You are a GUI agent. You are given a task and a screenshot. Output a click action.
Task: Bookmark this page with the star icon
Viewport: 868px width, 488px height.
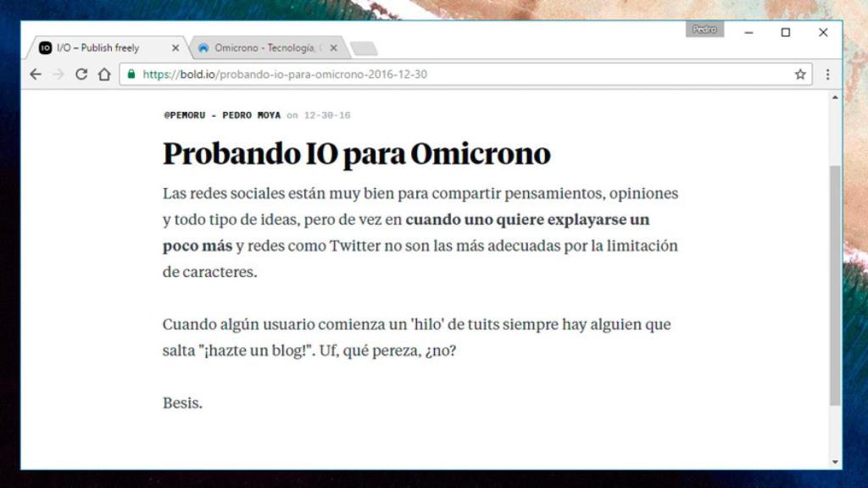coord(799,75)
